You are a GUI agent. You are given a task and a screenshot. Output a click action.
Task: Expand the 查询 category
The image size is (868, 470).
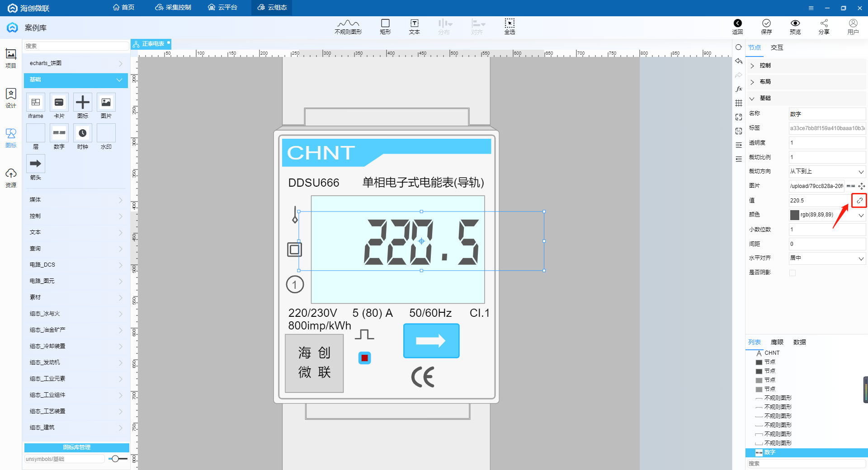click(x=76, y=249)
